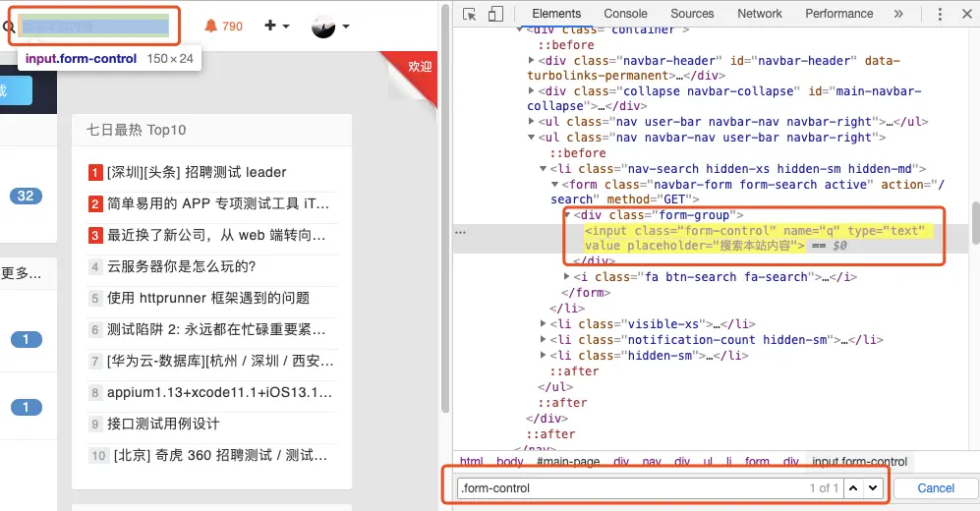Screen dimensions: 980x511
Task: Go to next search result arrow
Action: pos(873,487)
